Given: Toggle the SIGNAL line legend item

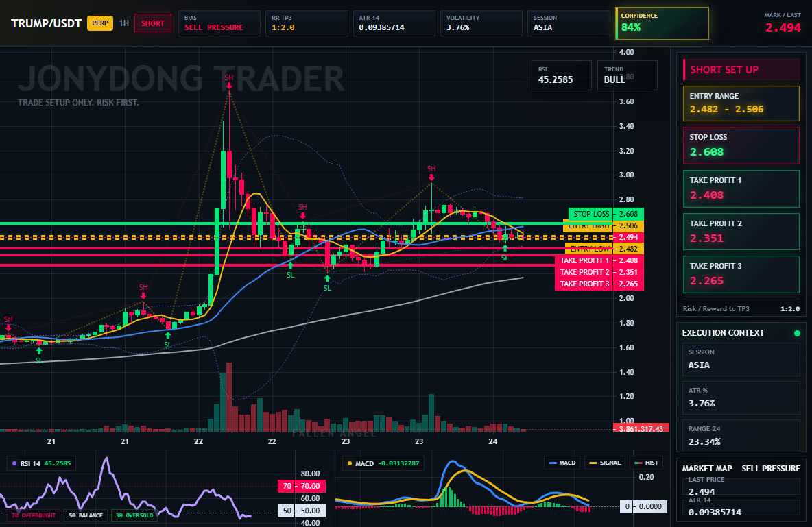Looking at the screenshot, I should pos(605,463).
